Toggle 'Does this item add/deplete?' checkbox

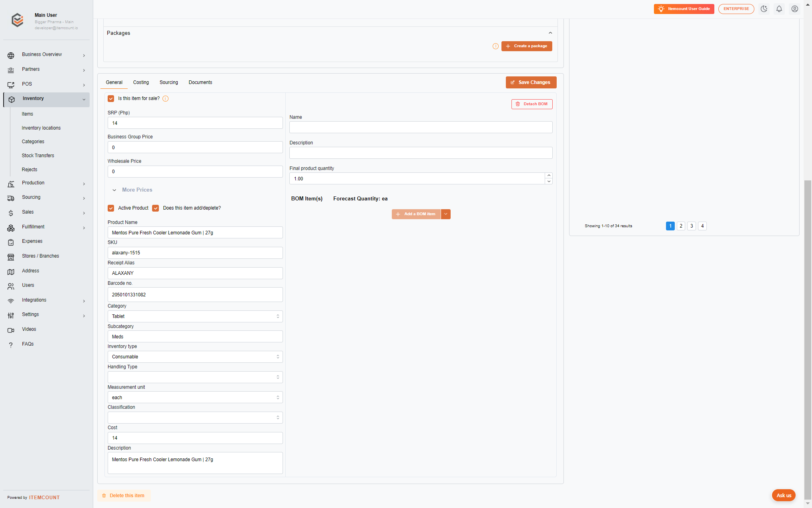(156, 208)
